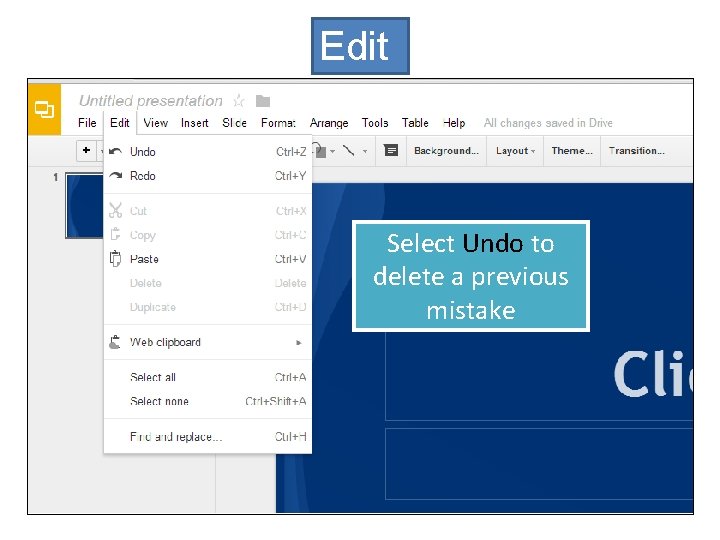Open the line tool dropdown arrow
Image resolution: width=720 pixels, height=540 pixels.
(365, 151)
